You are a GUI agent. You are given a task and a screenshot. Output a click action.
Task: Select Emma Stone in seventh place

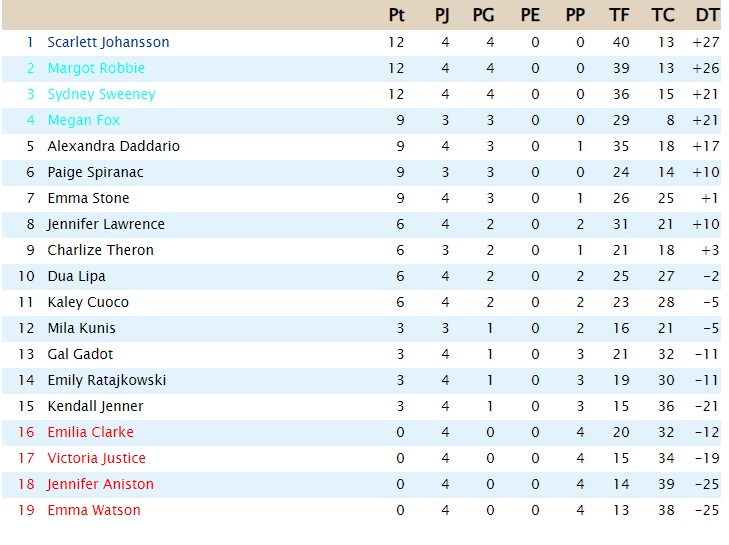coord(88,199)
